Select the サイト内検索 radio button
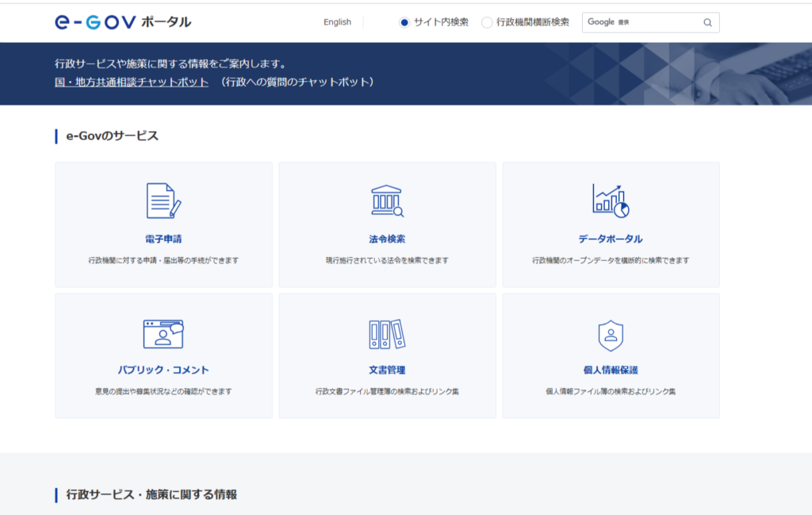The image size is (812, 515). [x=404, y=22]
